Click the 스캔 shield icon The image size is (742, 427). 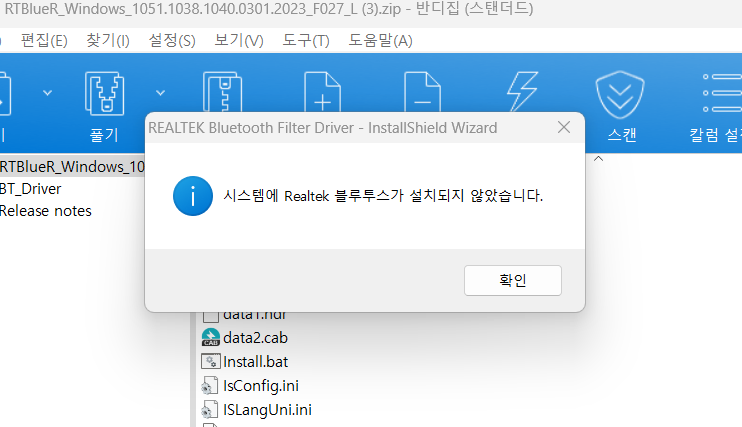620,95
